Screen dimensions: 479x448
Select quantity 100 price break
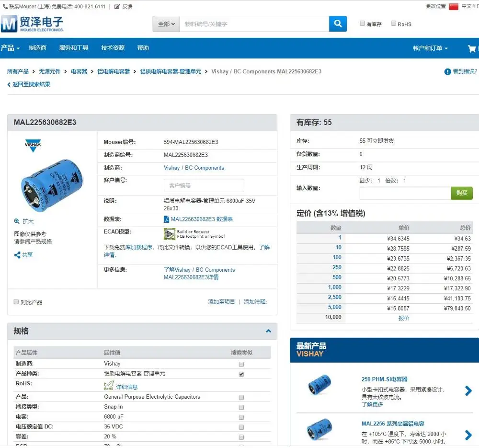coord(337,257)
